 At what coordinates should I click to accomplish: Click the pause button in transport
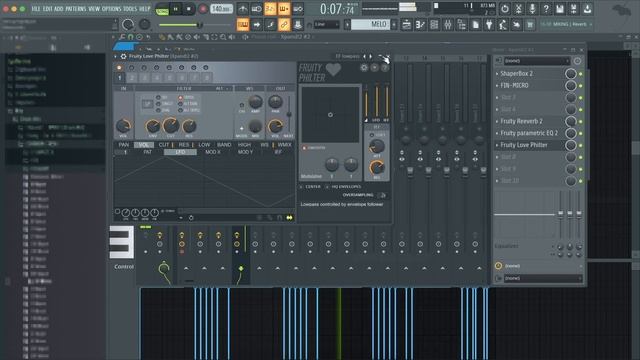point(176,9)
